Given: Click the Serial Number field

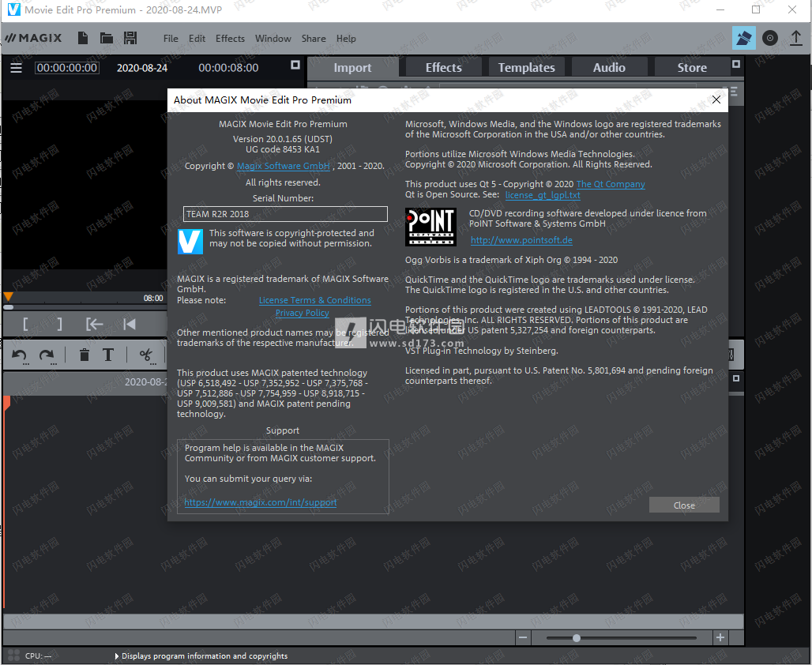Looking at the screenshot, I should click(x=285, y=214).
